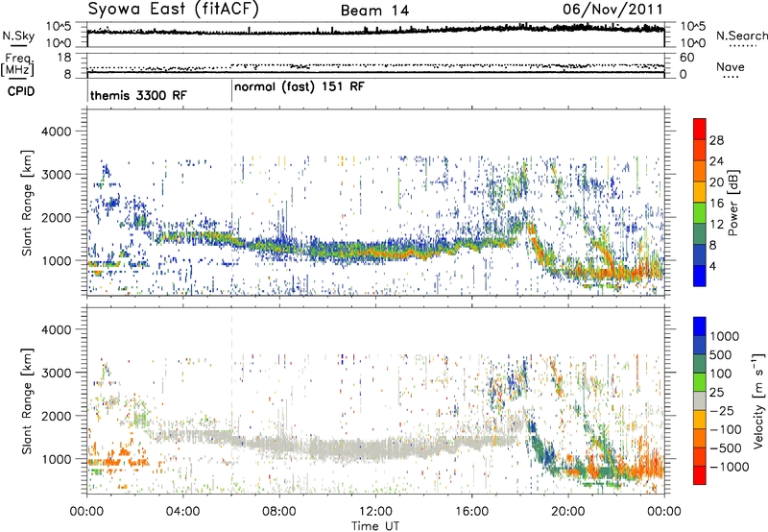Click the blue bottom of the Power colorbar

coord(700,276)
